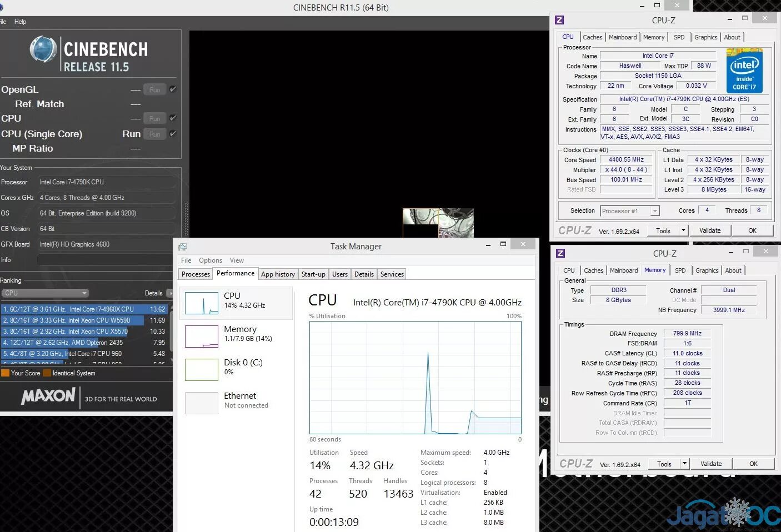Click the MAXON logo in Cinebench
The height and width of the screenshot is (532, 781).
tap(48, 396)
